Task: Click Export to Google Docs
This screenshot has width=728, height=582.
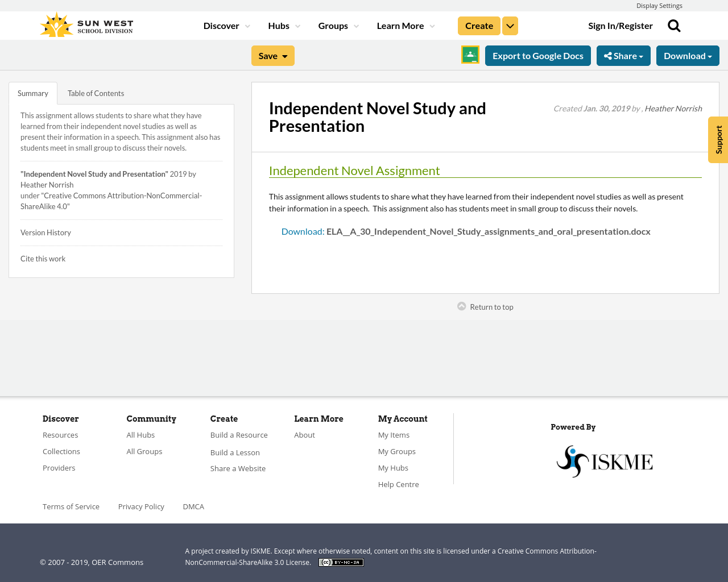Action: (537, 55)
